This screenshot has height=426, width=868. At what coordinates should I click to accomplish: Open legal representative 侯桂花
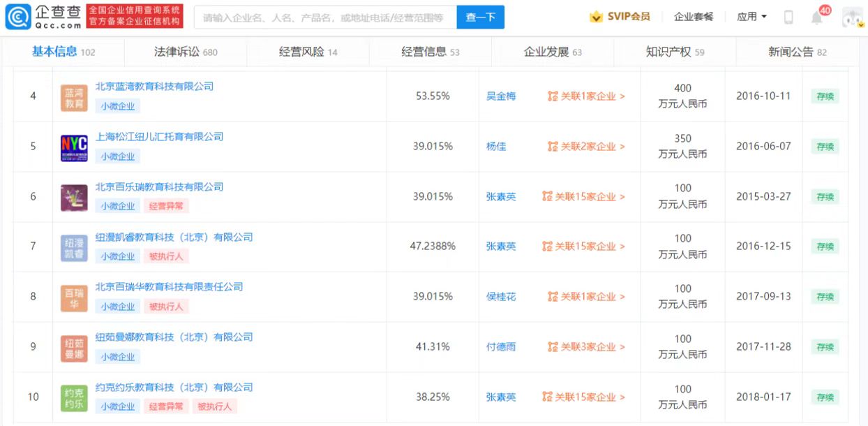(x=501, y=297)
